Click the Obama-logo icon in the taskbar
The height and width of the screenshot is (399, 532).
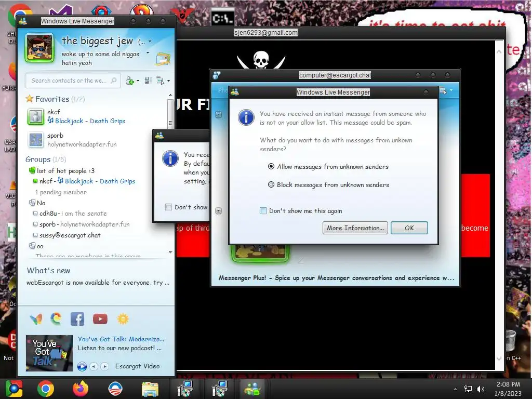pyautogui.click(x=115, y=389)
